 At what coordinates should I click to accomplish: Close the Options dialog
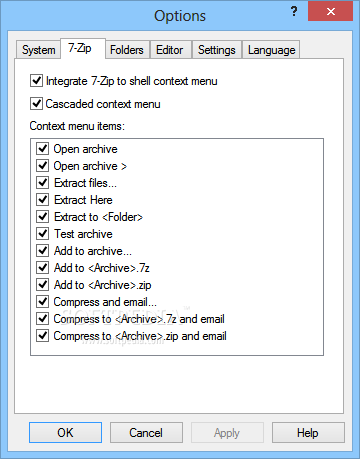tap(330, 11)
